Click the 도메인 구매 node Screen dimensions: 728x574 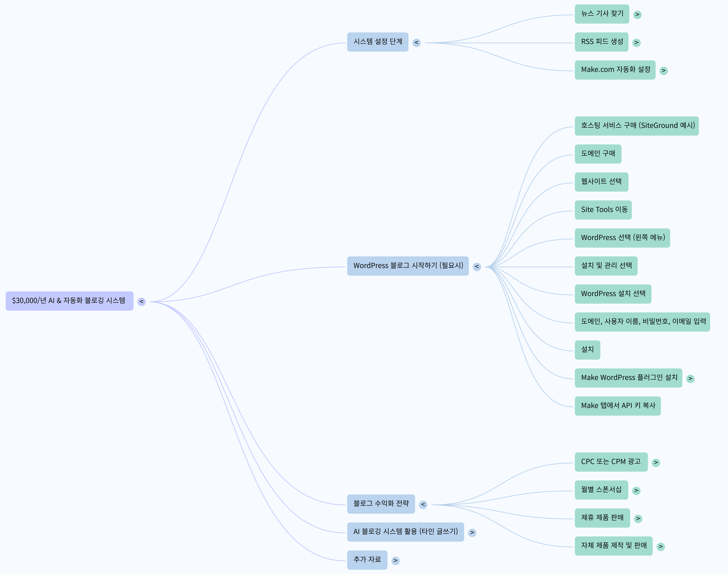point(598,154)
